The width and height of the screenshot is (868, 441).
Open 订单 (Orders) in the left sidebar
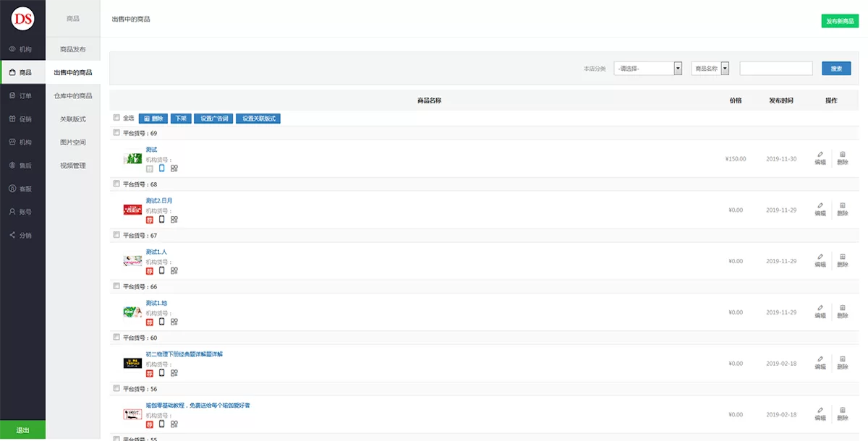pyautogui.click(x=22, y=95)
